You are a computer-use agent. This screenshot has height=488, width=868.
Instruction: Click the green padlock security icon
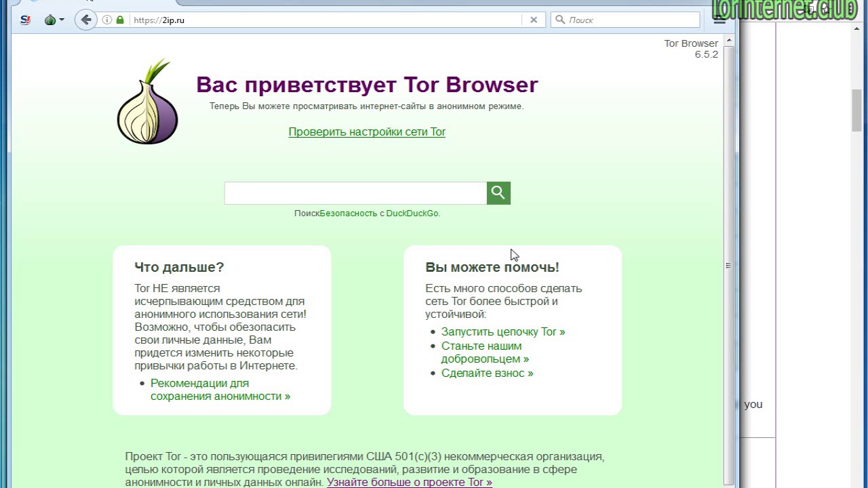pos(120,20)
